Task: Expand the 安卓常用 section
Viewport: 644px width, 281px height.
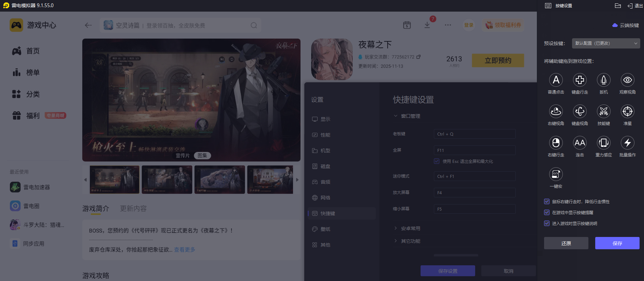Action: [x=410, y=228]
